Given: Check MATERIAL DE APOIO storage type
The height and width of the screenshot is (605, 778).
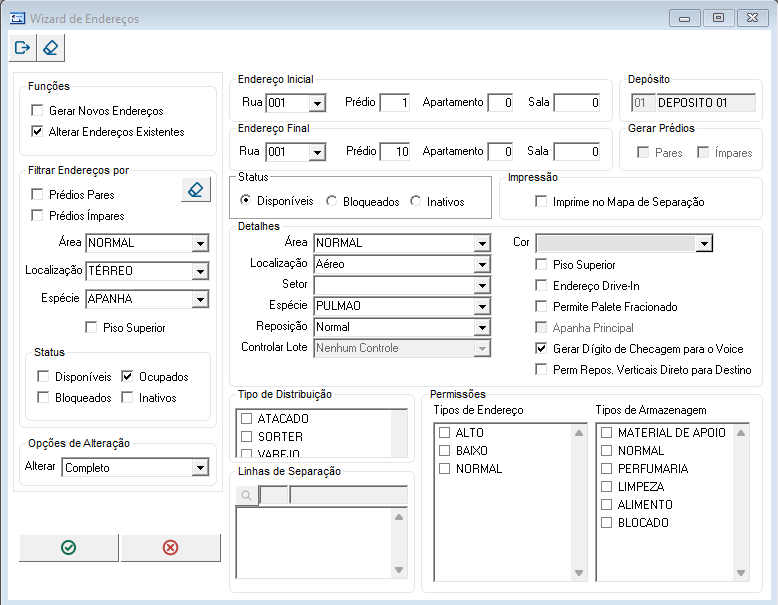Looking at the screenshot, I should pyautogui.click(x=606, y=432).
